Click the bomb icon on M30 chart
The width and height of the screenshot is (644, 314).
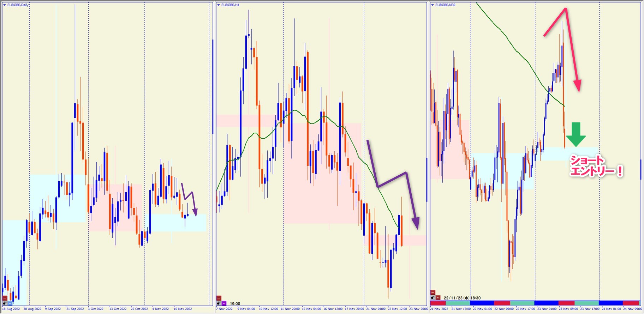433,297
